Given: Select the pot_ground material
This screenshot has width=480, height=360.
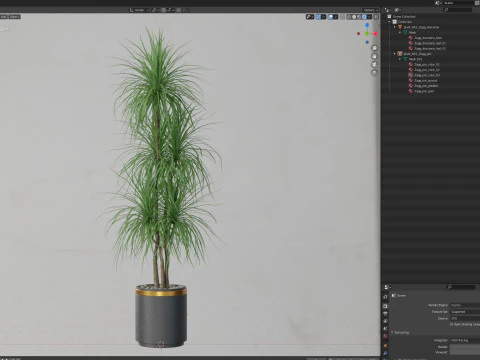Looking at the screenshot, I should coord(426,80).
